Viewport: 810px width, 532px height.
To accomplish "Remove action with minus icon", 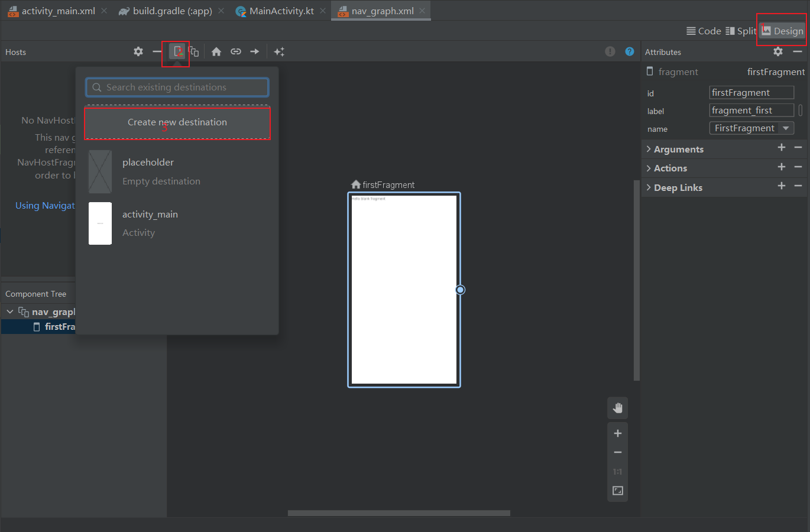I will point(798,167).
